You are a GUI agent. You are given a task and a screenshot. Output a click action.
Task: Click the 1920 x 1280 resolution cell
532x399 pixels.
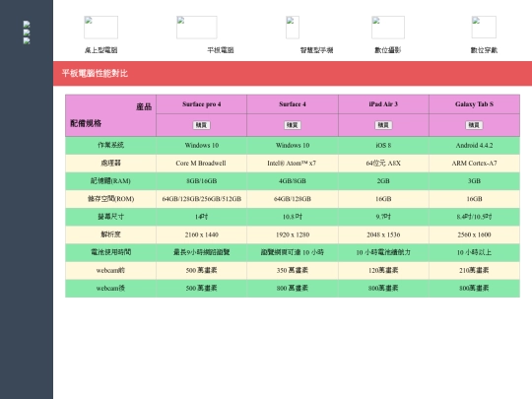click(293, 234)
